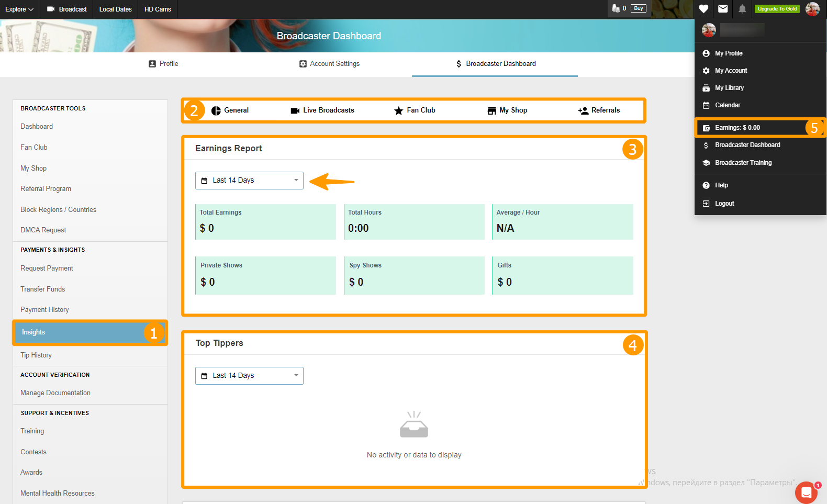Expand the Explore dropdown menu
827x504 pixels.
tap(19, 9)
